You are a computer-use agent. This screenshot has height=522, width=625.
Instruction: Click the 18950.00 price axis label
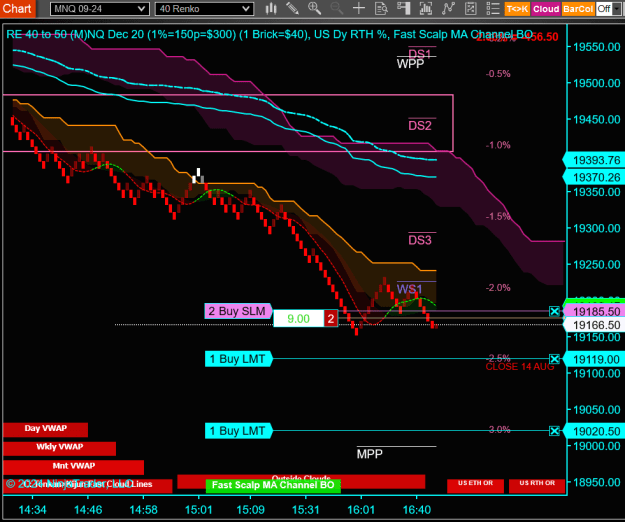pyautogui.click(x=597, y=482)
